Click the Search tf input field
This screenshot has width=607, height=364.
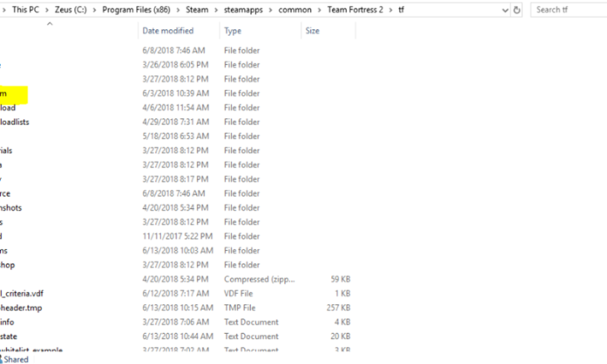569,10
